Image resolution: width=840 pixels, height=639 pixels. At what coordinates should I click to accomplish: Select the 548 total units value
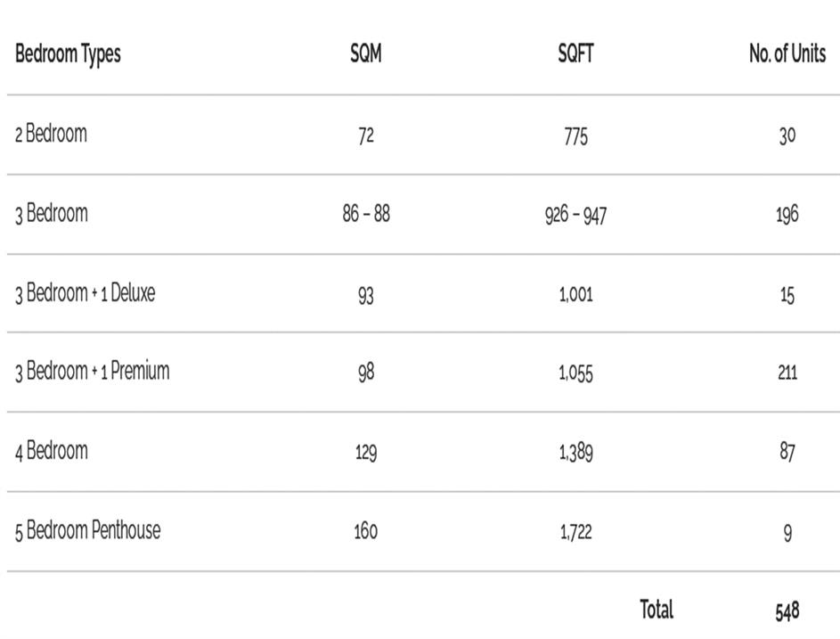(787, 611)
